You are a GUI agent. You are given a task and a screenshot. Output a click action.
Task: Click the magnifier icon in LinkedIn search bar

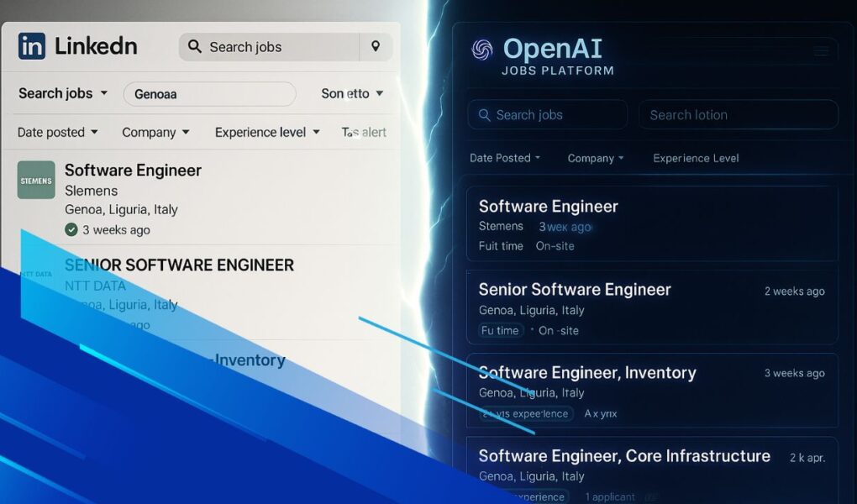tap(195, 46)
